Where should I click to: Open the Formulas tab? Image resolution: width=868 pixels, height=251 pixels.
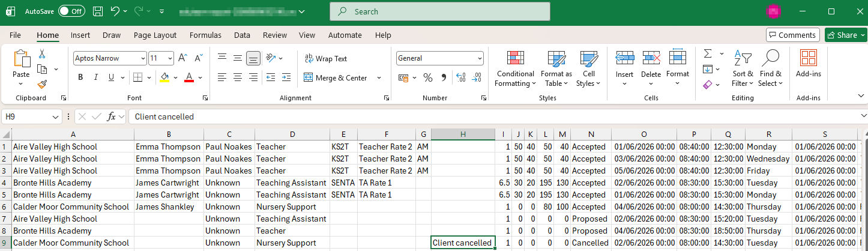click(x=205, y=35)
